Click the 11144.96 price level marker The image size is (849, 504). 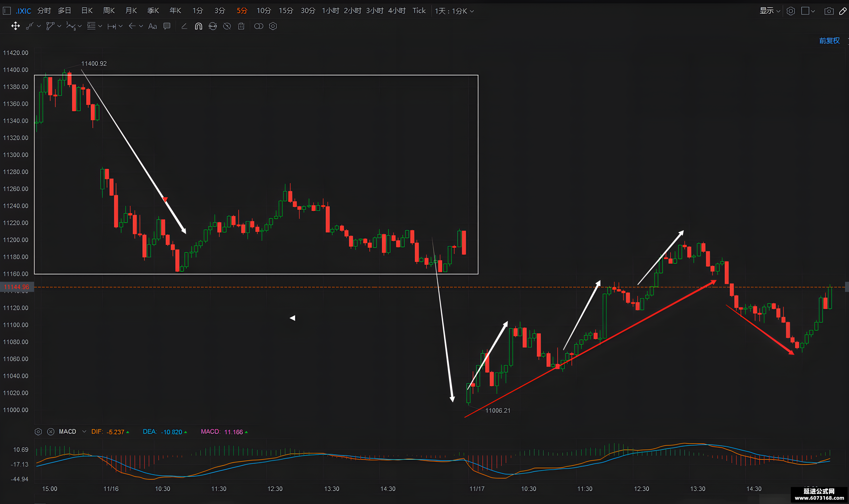tap(17, 287)
